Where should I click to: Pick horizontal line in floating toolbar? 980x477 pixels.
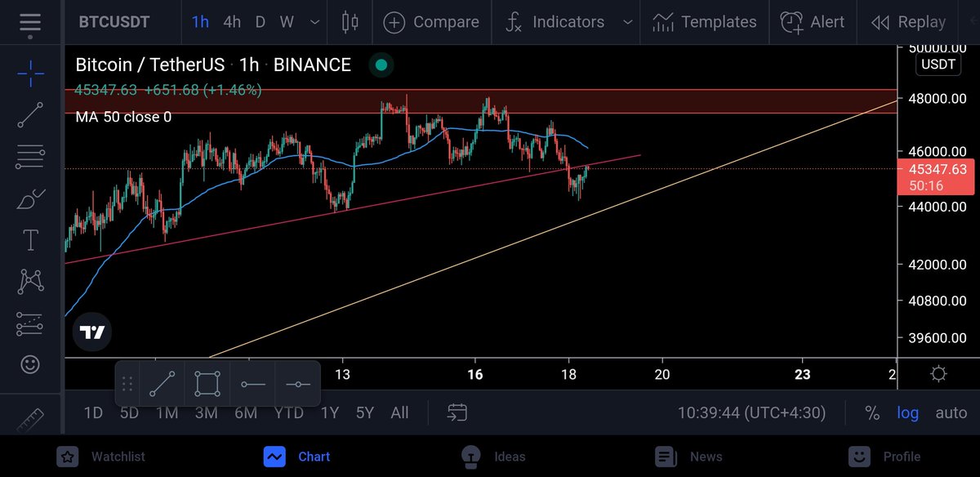pos(253,384)
